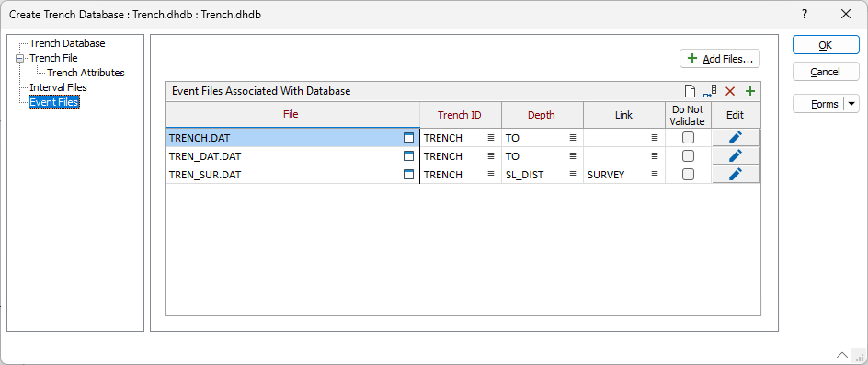
Task: Edit TREN_SUR.DAT with the pencil icon
Action: click(736, 175)
